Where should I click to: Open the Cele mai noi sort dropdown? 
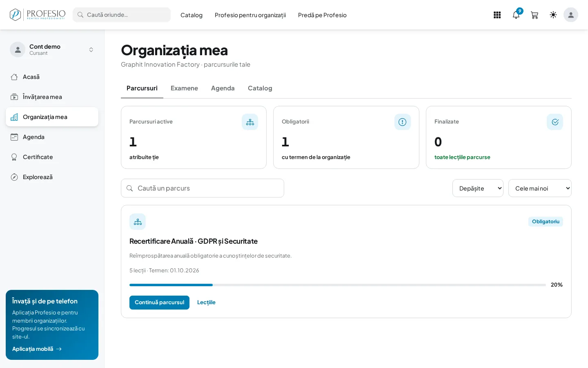point(540,188)
